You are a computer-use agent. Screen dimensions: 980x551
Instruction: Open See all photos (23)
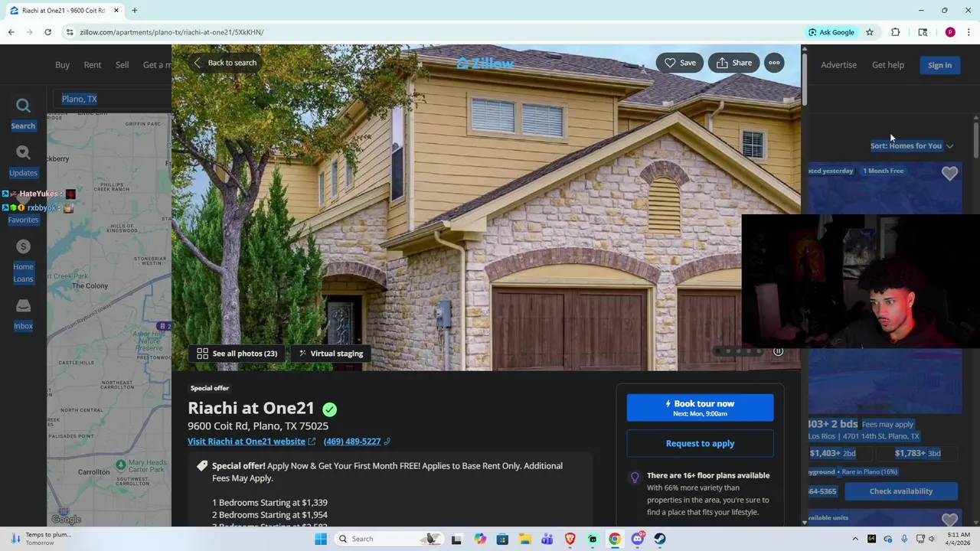237,354
